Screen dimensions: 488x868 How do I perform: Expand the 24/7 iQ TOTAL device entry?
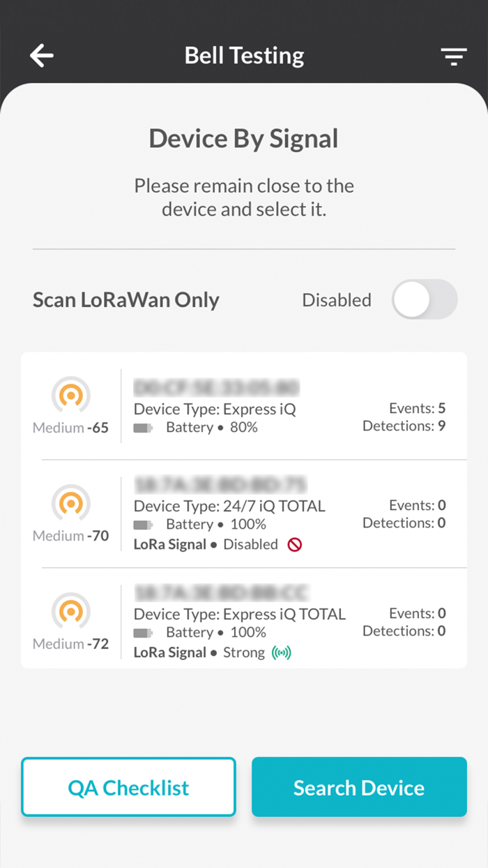tap(244, 513)
